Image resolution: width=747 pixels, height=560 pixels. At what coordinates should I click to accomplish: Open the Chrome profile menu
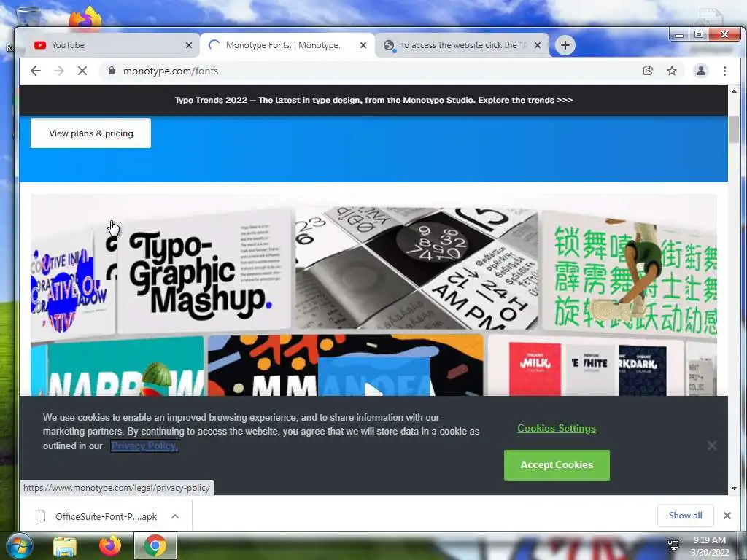701,71
